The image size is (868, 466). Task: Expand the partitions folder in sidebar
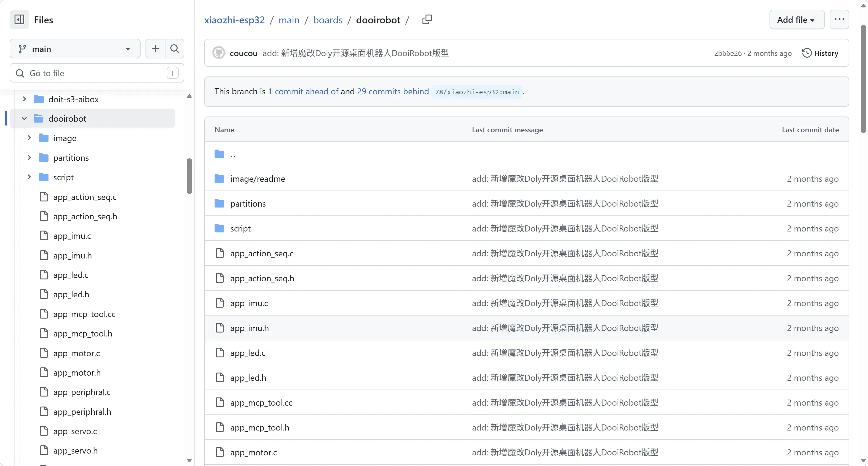(29, 157)
